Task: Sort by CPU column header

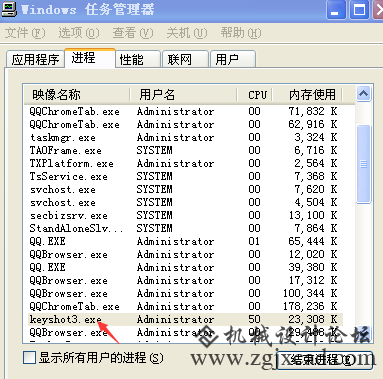Action: point(255,95)
